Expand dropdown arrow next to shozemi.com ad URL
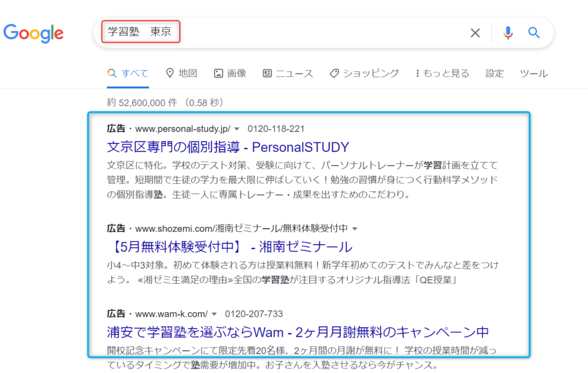This screenshot has height=373, width=588. (x=355, y=229)
